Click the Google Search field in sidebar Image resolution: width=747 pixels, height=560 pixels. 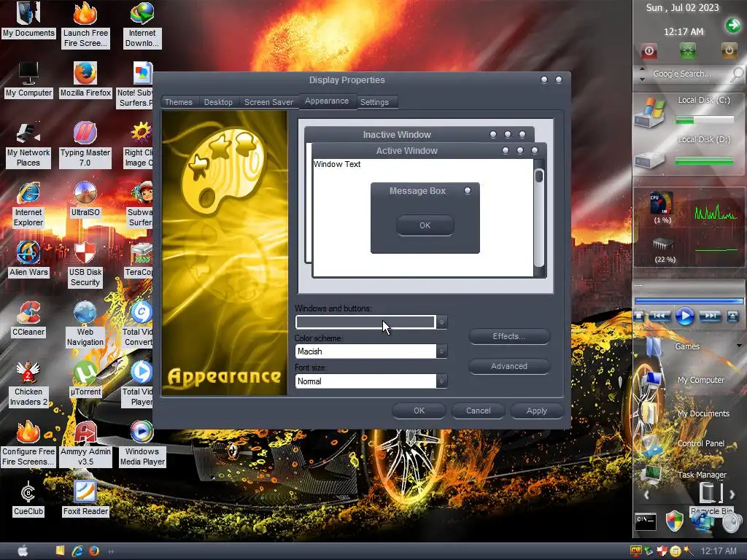(x=682, y=74)
